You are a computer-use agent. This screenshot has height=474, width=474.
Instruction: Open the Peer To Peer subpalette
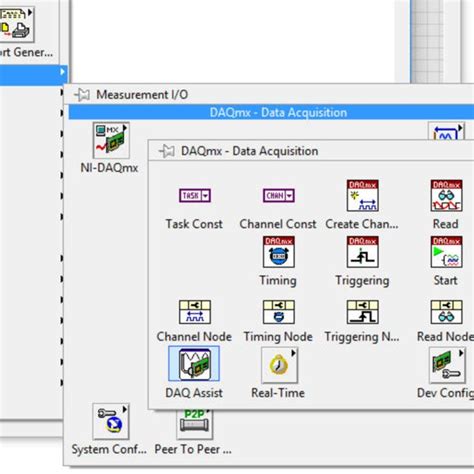tap(194, 424)
